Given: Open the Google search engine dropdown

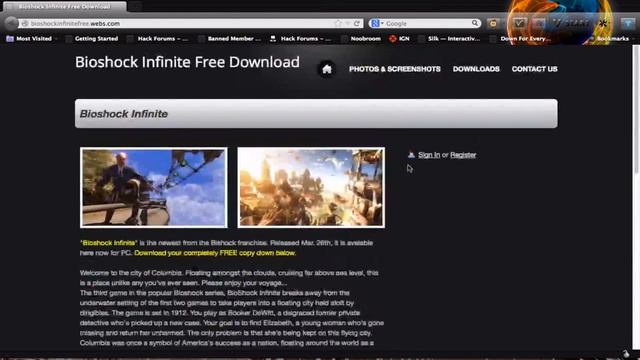Looking at the screenshot, I should [x=377, y=23].
